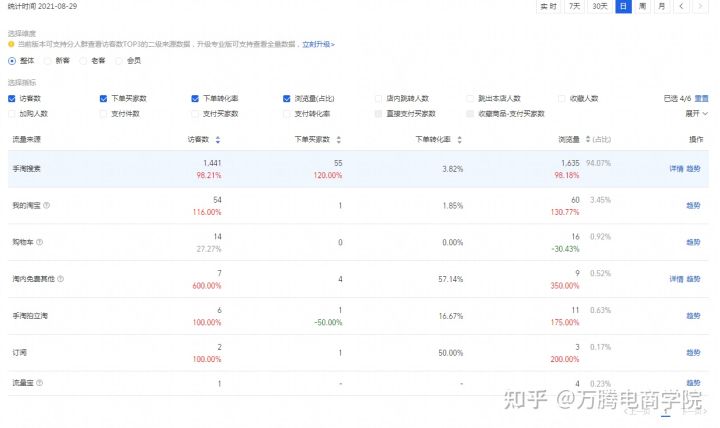
Task: Select the 周 time tab
Action: pos(642,6)
